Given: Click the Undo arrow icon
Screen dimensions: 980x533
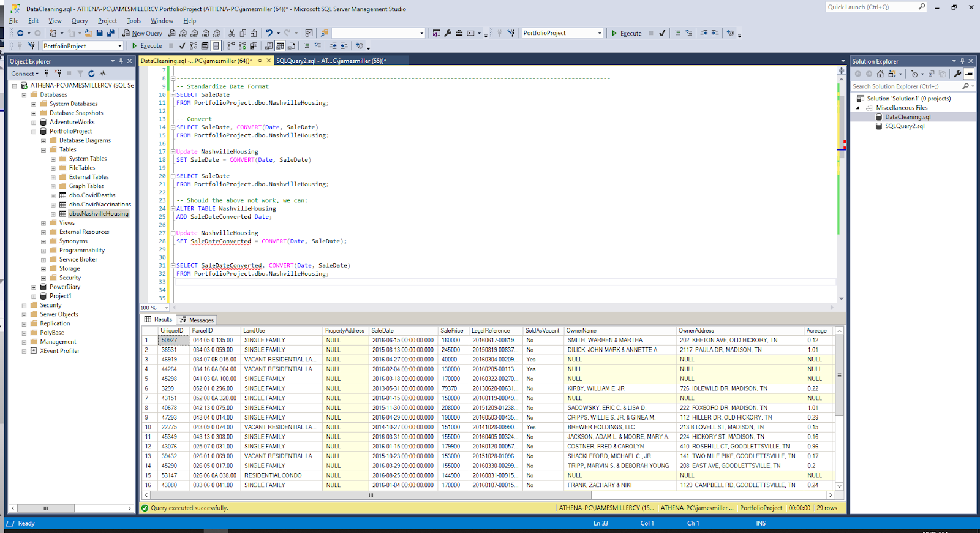Looking at the screenshot, I should (269, 33).
